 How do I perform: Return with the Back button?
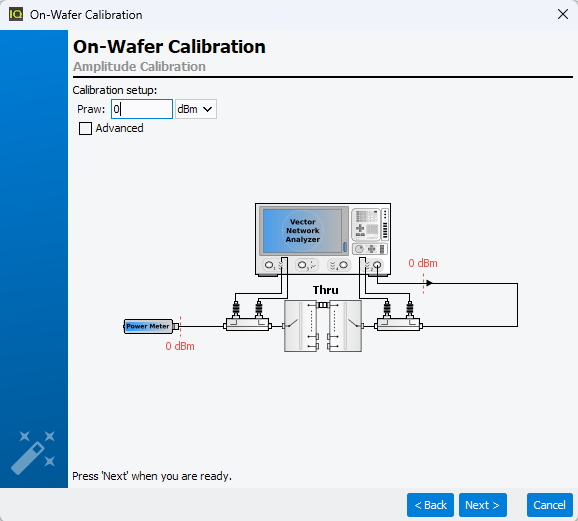click(x=430, y=505)
